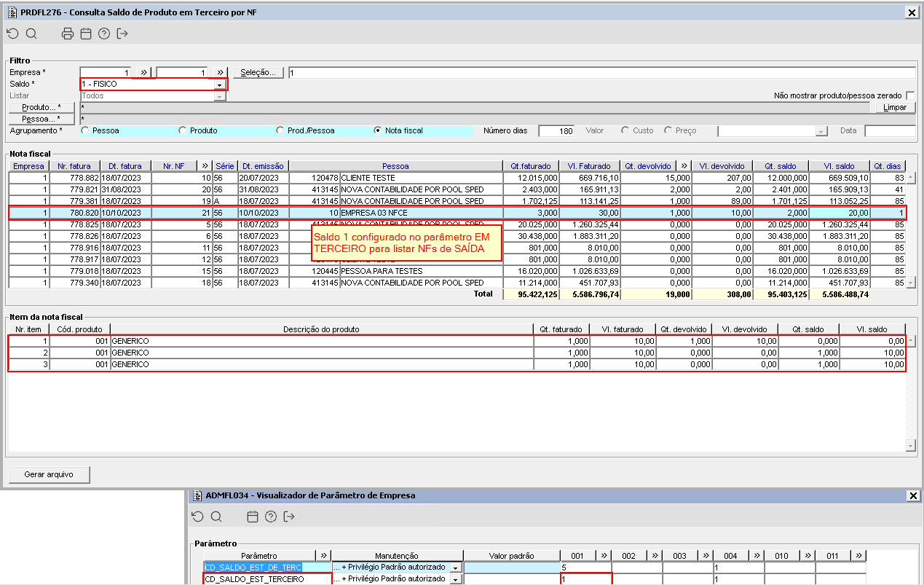
Task: Click the help question mark in PRDFL276
Action: tap(104, 34)
